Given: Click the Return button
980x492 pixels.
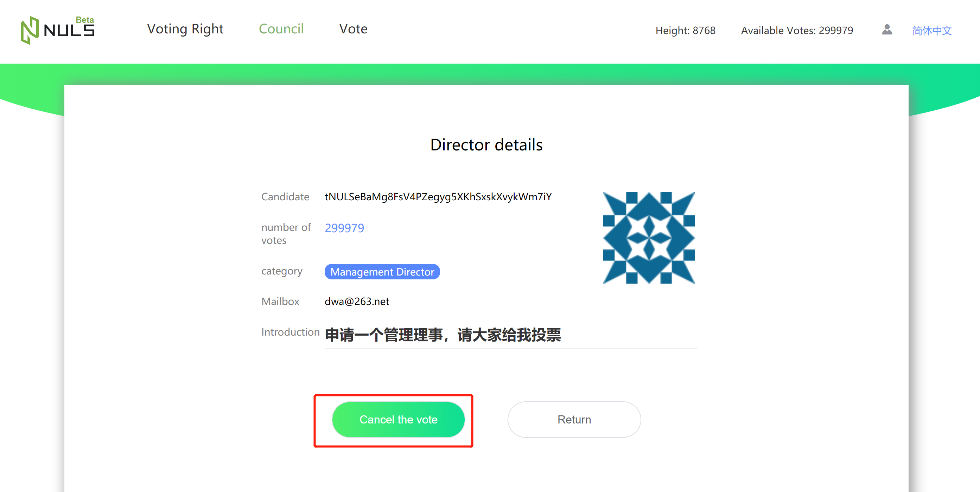Looking at the screenshot, I should pos(574,419).
